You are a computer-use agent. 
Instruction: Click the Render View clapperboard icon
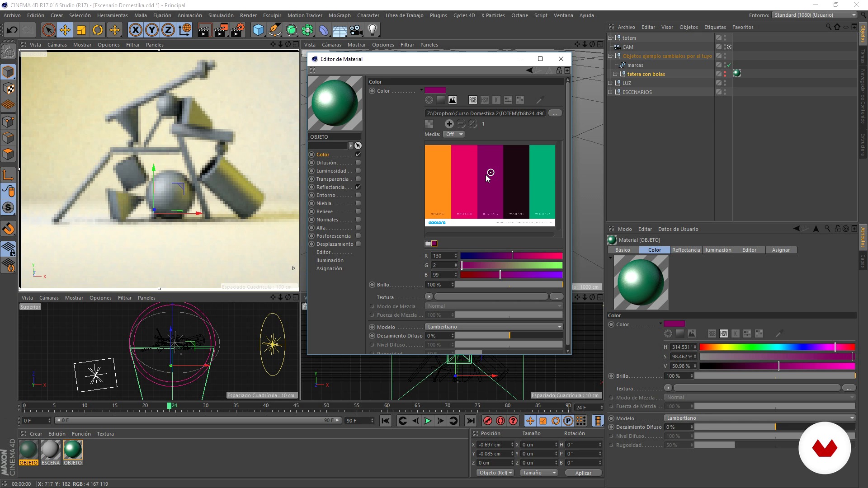[204, 30]
